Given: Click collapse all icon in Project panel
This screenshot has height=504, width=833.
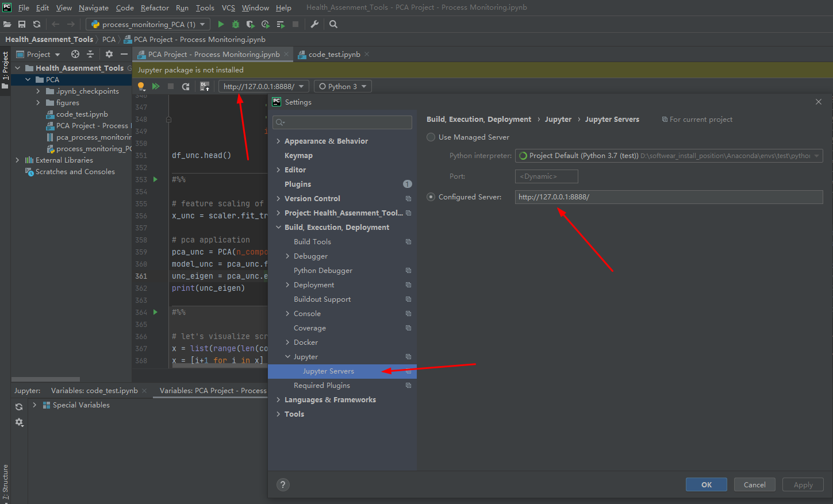Looking at the screenshot, I should pyautogui.click(x=90, y=54).
